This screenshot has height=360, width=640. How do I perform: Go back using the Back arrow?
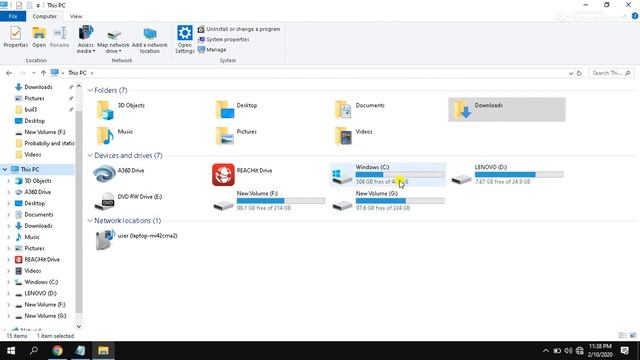9,73
